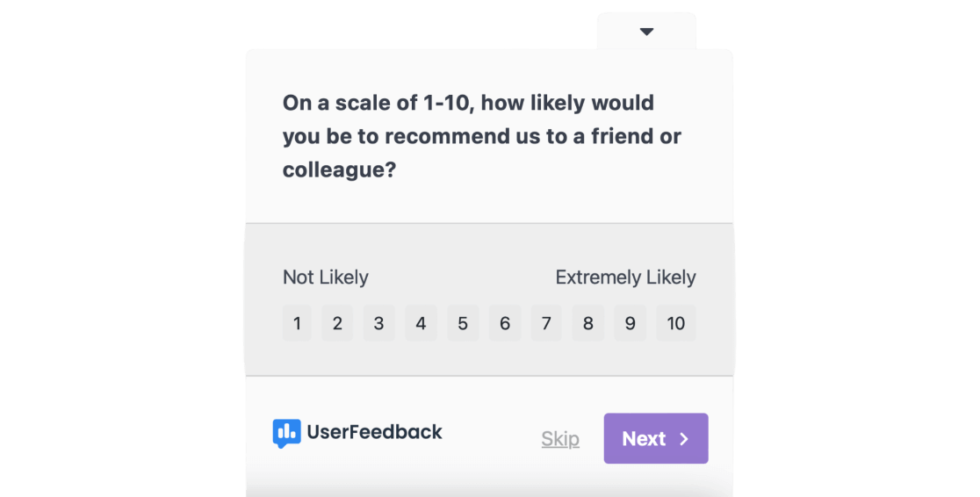This screenshot has width=980, height=497.
Task: Choose the number 5 rating box
Action: (463, 323)
